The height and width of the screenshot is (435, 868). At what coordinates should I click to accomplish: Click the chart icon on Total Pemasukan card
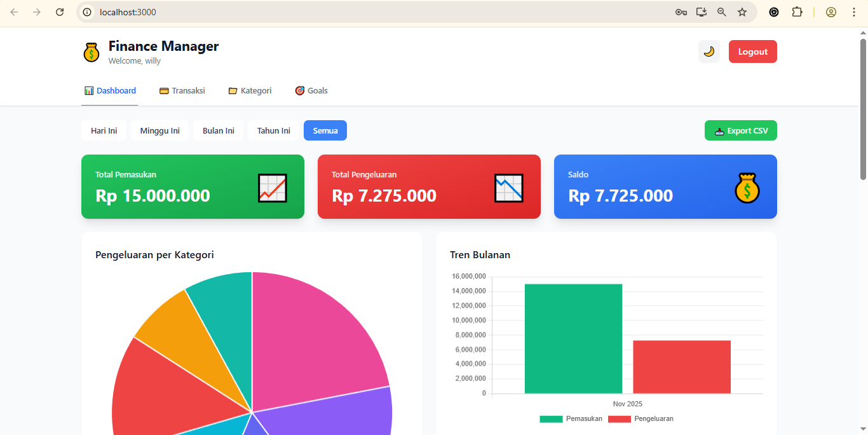[x=272, y=187]
